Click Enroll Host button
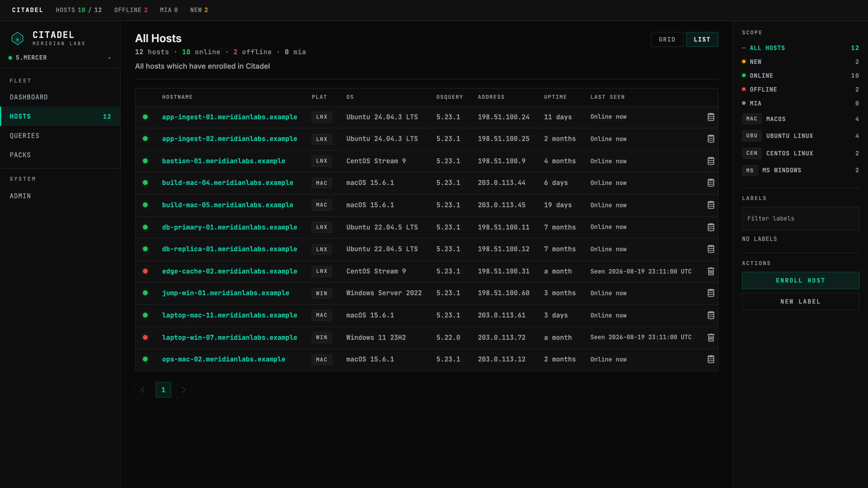Screen dimensions: 868x488 pos(800,280)
